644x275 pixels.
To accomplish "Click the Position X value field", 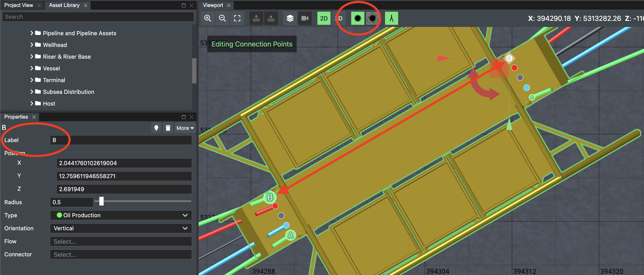I will 124,163.
